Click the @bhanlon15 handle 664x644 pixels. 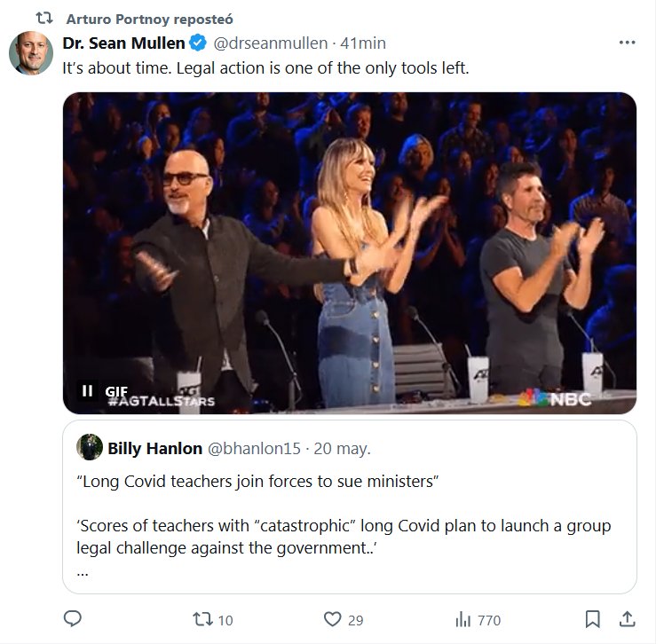(x=251, y=448)
